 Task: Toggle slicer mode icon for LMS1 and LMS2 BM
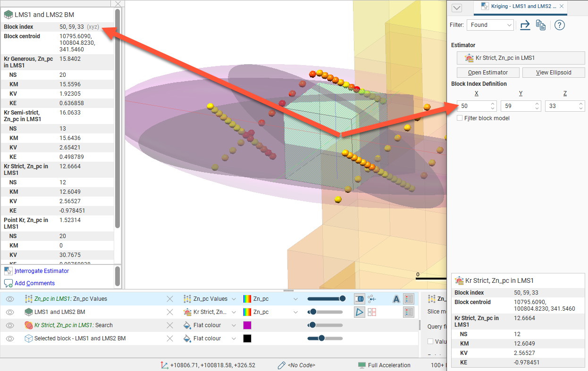click(359, 312)
